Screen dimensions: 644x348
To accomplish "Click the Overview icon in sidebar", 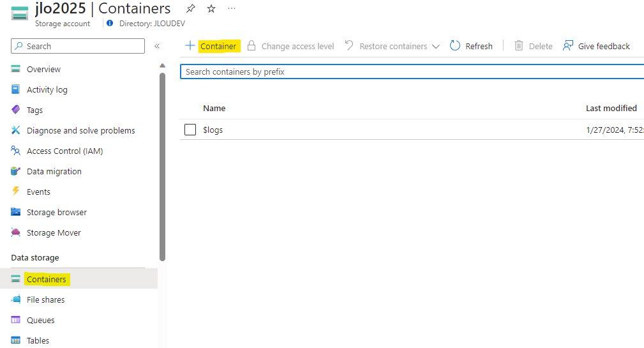I will click(15, 69).
